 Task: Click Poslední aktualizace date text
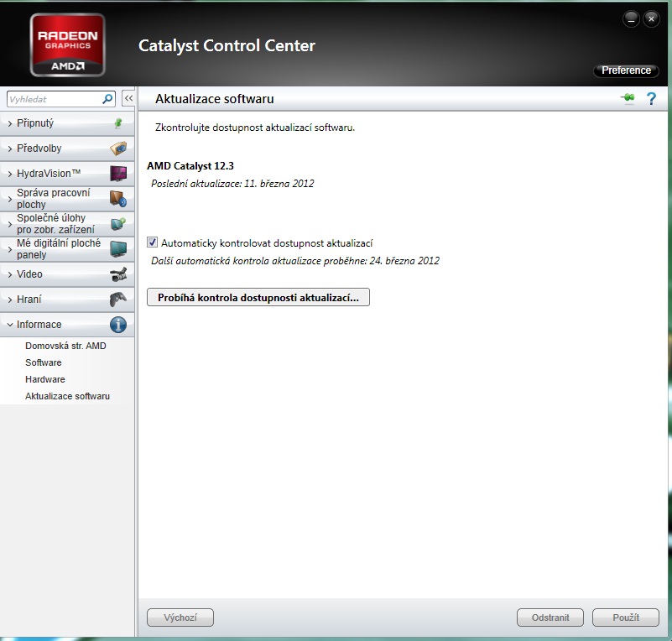point(232,184)
